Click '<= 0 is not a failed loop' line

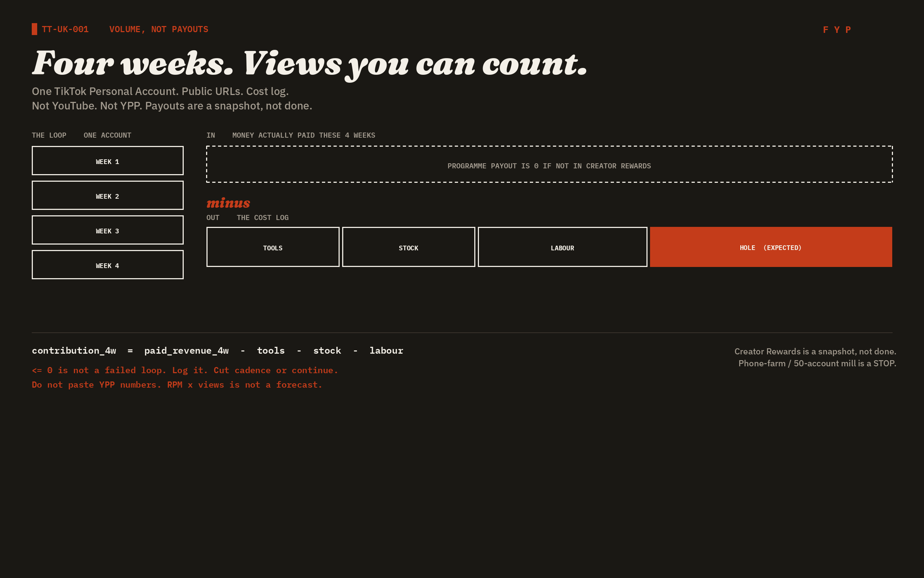[x=185, y=370]
